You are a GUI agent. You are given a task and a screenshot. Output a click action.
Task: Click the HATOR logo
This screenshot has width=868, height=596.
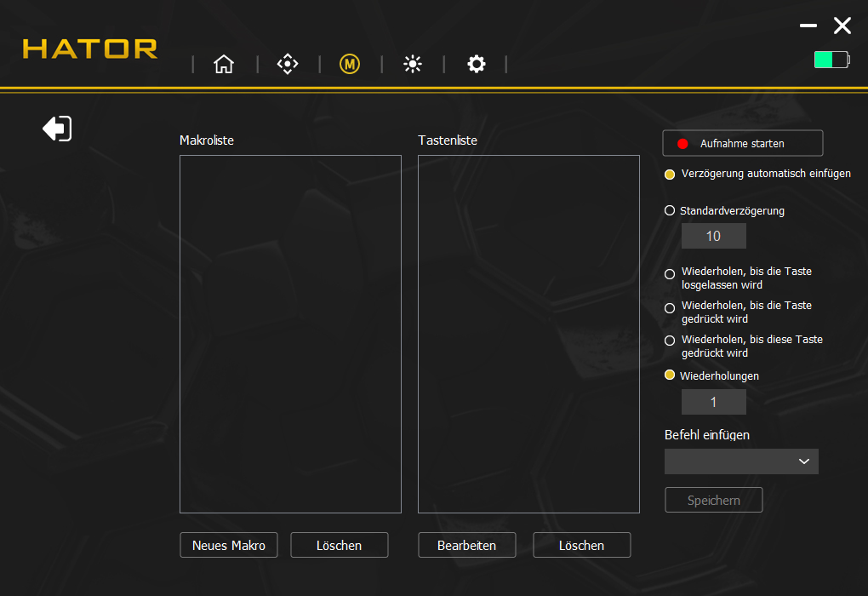[x=90, y=49]
